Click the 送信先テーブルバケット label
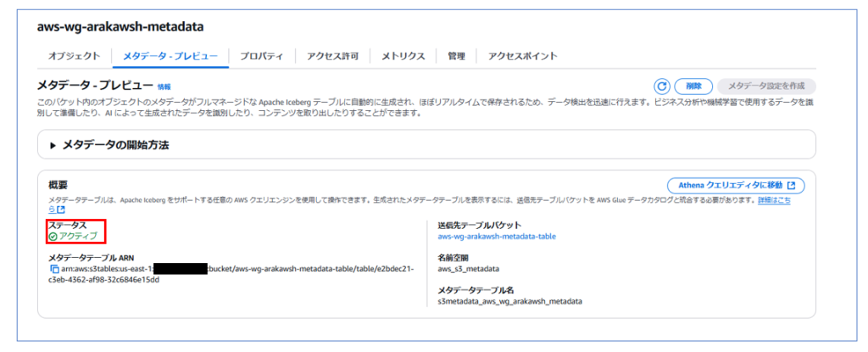Viewport: 868px width, 352px height. pos(480,225)
